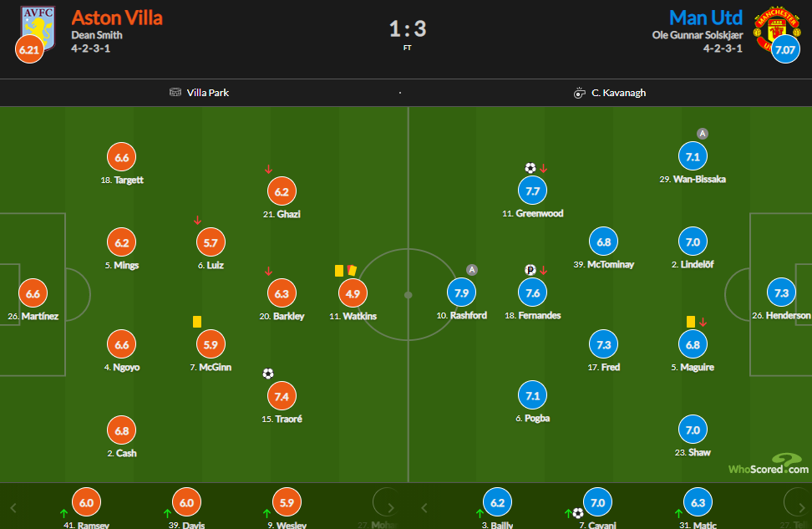Show next Man Utd substitutes

pyautogui.click(x=802, y=508)
